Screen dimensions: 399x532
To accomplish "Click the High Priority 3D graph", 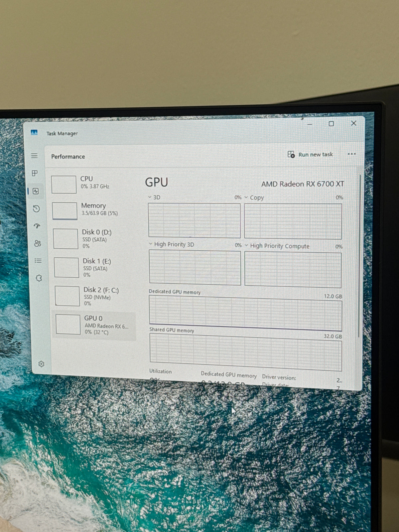I will tap(195, 267).
